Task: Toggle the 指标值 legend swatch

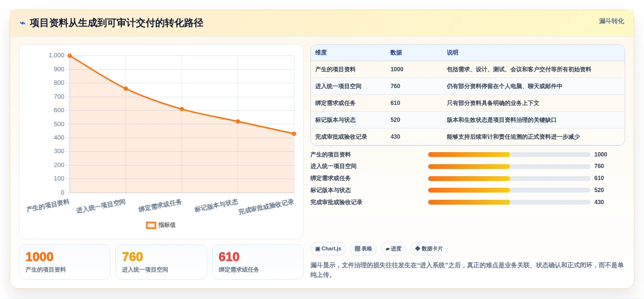Action: tap(151, 225)
